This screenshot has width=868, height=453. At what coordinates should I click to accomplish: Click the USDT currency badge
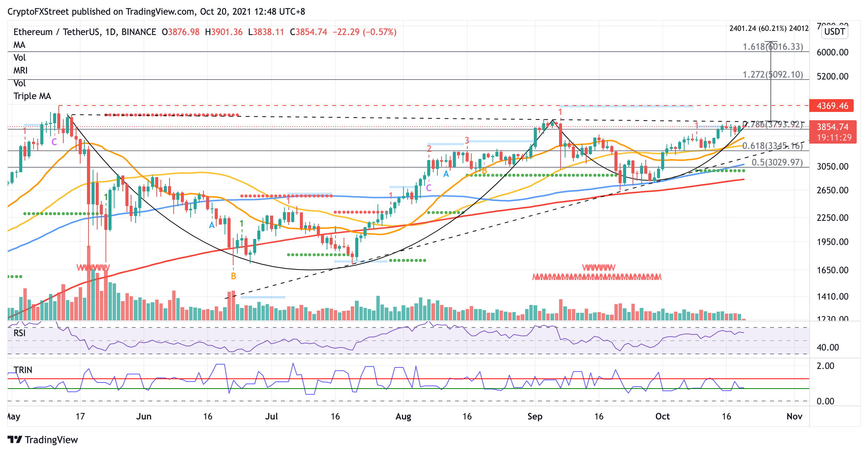pyautogui.click(x=834, y=32)
